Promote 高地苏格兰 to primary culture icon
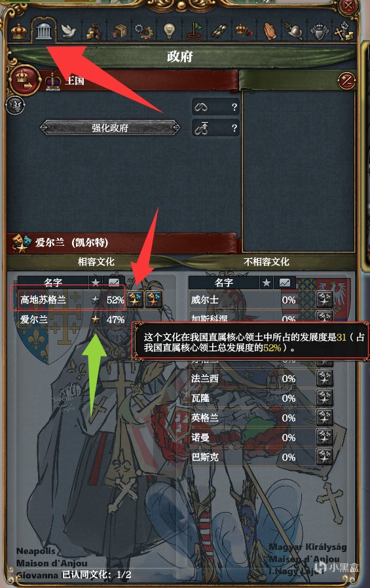Viewport: 370px width, 588px height. pyautogui.click(x=135, y=300)
